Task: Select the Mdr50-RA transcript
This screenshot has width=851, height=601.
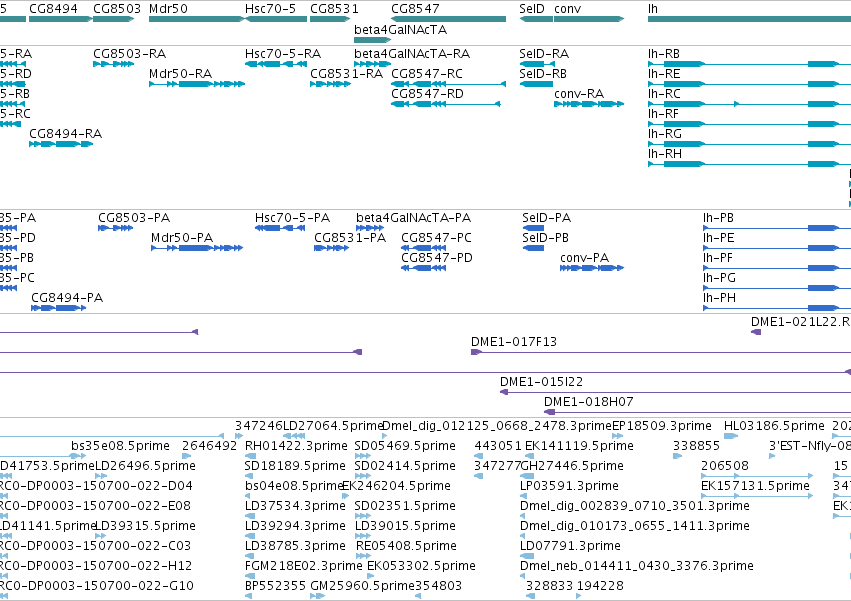Action: click(197, 84)
